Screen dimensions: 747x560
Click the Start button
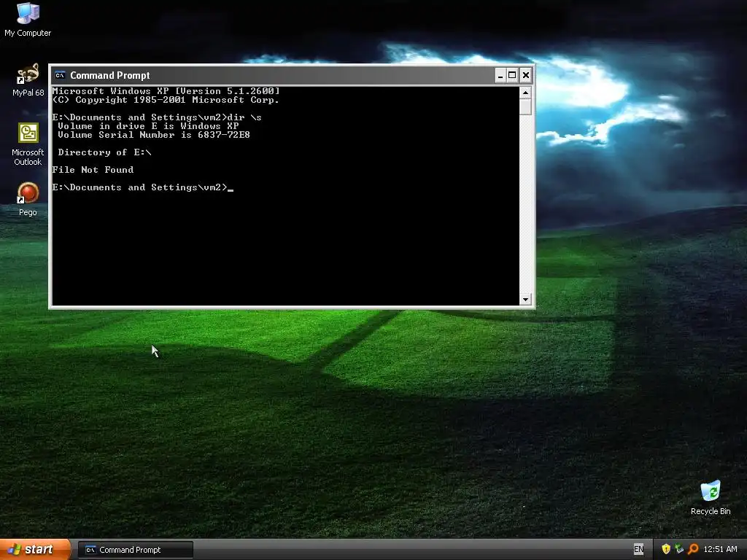(35, 550)
